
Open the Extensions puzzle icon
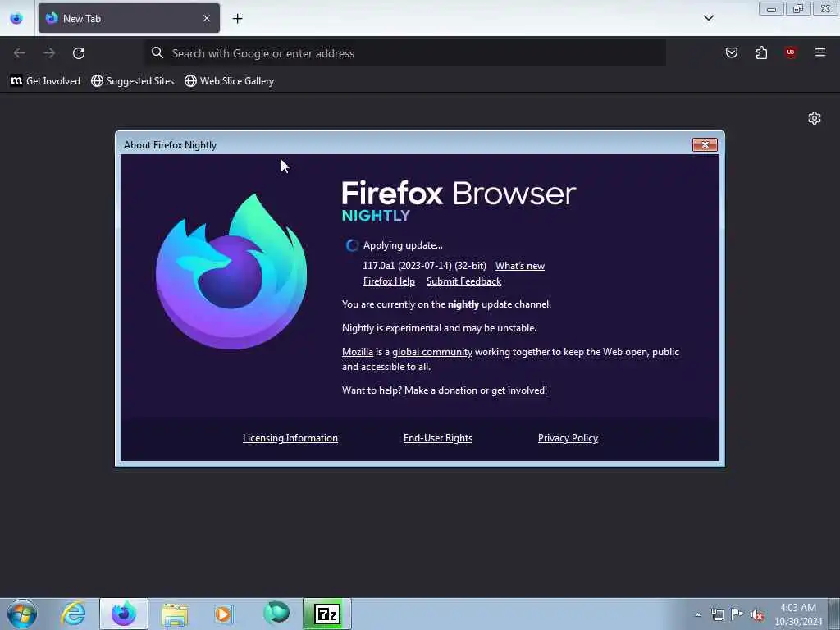click(761, 52)
